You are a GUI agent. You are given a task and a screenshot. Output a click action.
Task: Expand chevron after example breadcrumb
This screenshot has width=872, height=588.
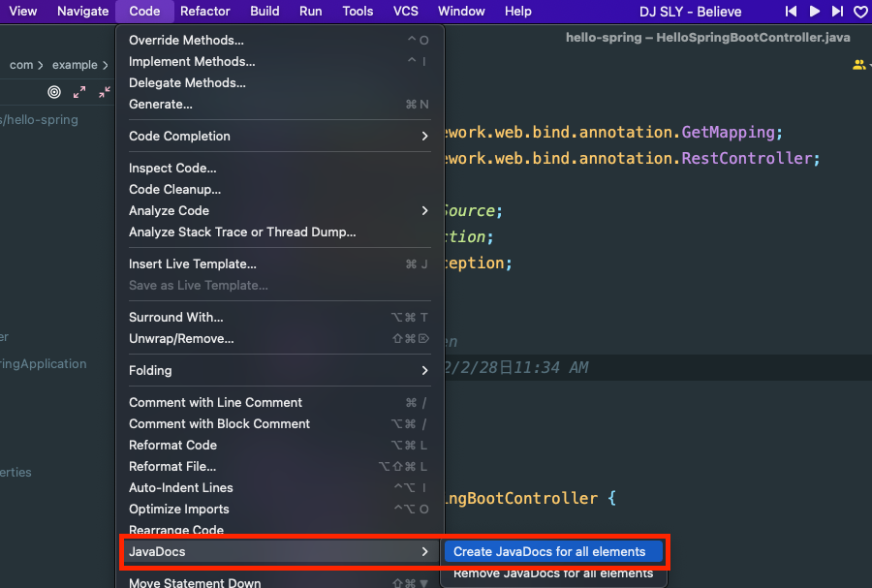[x=105, y=66]
